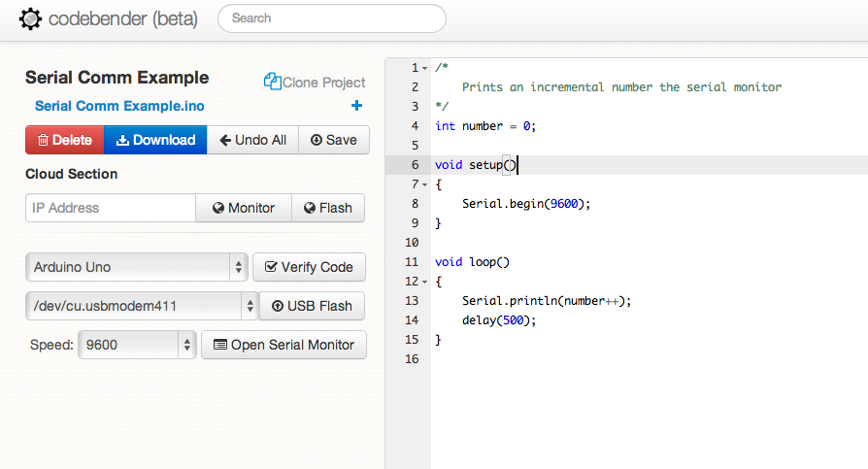Click the 'Serial.println(number++);' line
Viewport: 868px width, 469px height.
547,301
